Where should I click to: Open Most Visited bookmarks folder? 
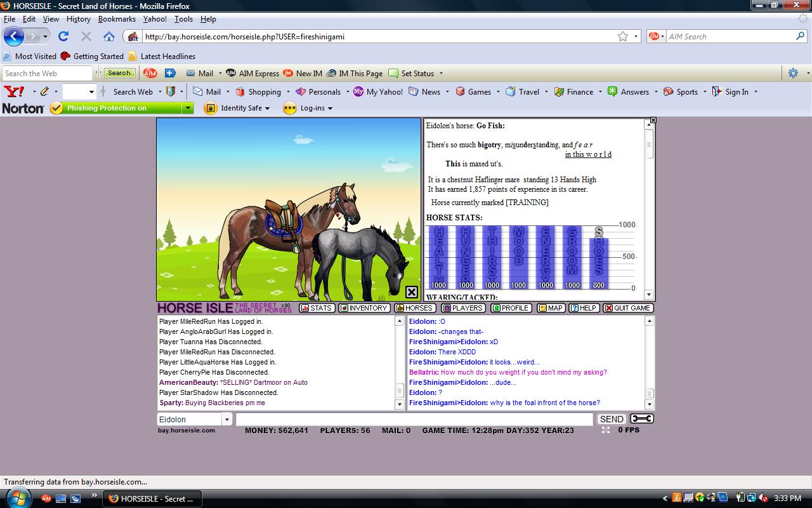click(x=30, y=56)
